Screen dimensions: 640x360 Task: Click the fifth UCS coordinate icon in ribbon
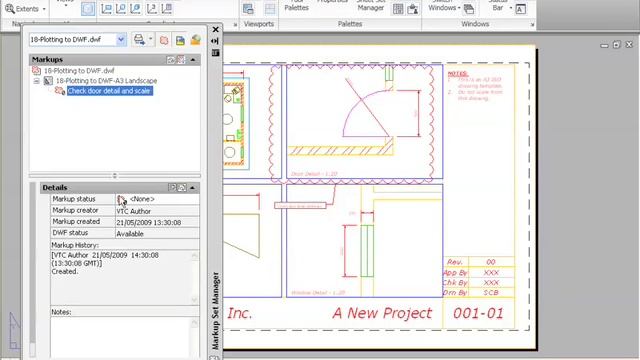pos(167,9)
